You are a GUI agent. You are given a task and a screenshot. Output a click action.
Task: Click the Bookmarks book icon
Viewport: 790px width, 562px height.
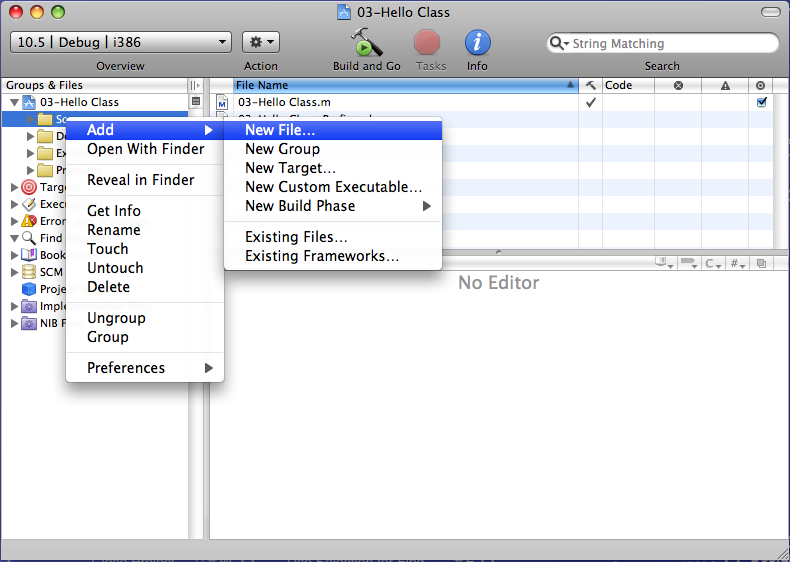tap(29, 255)
